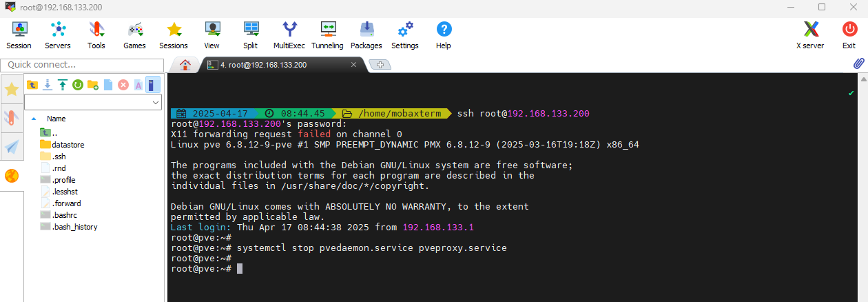Image resolution: width=868 pixels, height=302 pixels.
Task: Select the .bashrc file
Action: click(67, 215)
